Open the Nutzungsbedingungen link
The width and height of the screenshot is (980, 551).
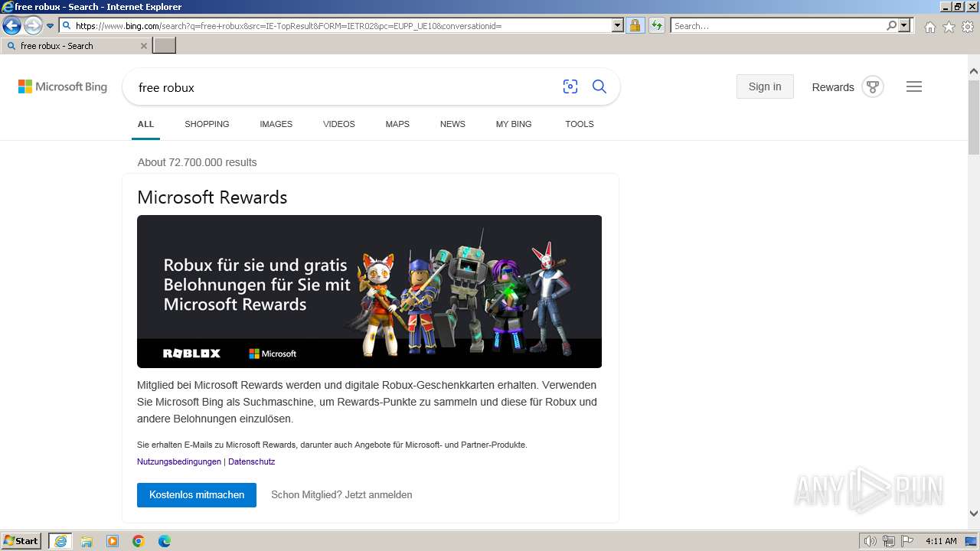coord(179,461)
